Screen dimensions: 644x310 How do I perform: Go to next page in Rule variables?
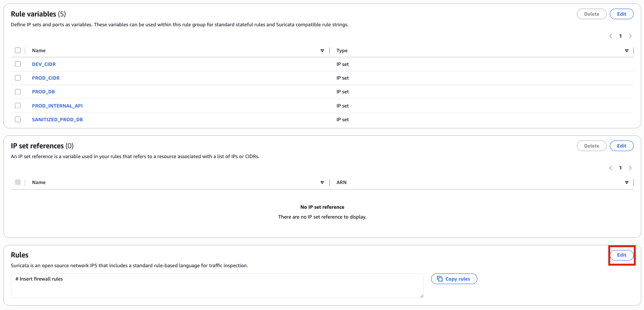click(x=630, y=36)
